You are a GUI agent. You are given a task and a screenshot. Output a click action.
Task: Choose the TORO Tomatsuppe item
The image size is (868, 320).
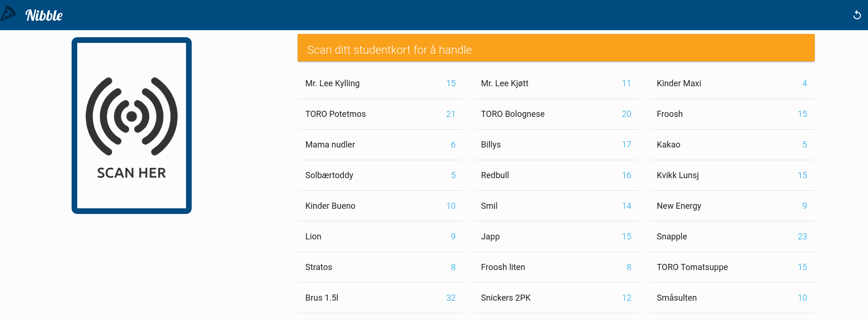click(732, 267)
